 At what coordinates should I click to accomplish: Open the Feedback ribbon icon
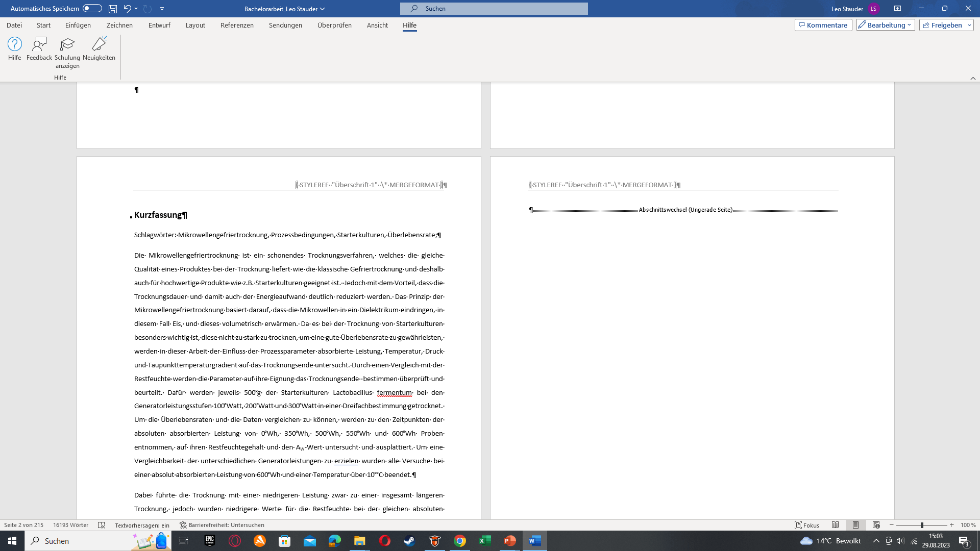pos(39,44)
